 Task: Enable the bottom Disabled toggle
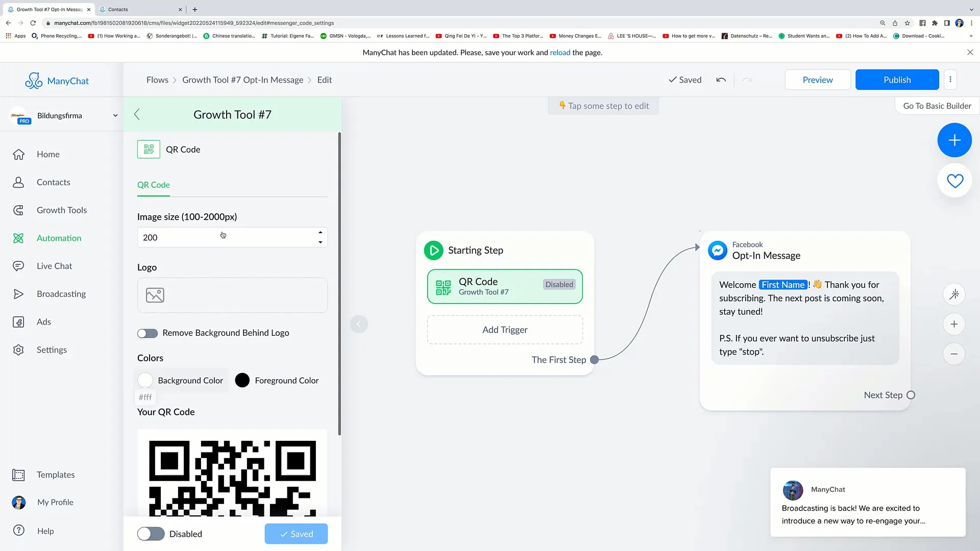[x=152, y=534]
